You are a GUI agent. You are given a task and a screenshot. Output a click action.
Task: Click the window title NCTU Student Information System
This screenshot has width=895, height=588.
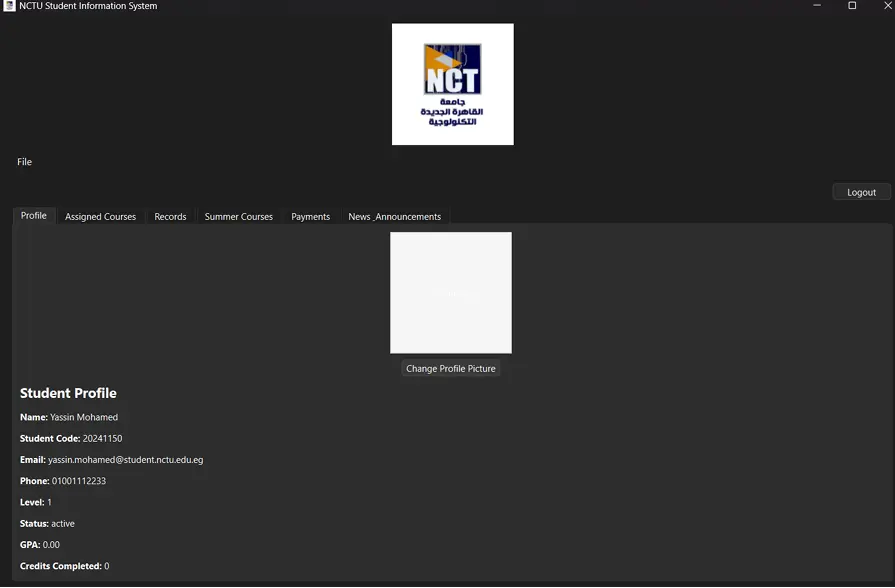(x=88, y=6)
